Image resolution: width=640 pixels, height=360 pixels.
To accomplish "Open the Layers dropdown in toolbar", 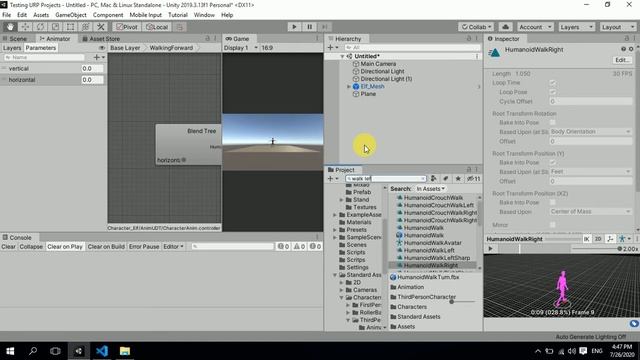I will pos(576,27).
